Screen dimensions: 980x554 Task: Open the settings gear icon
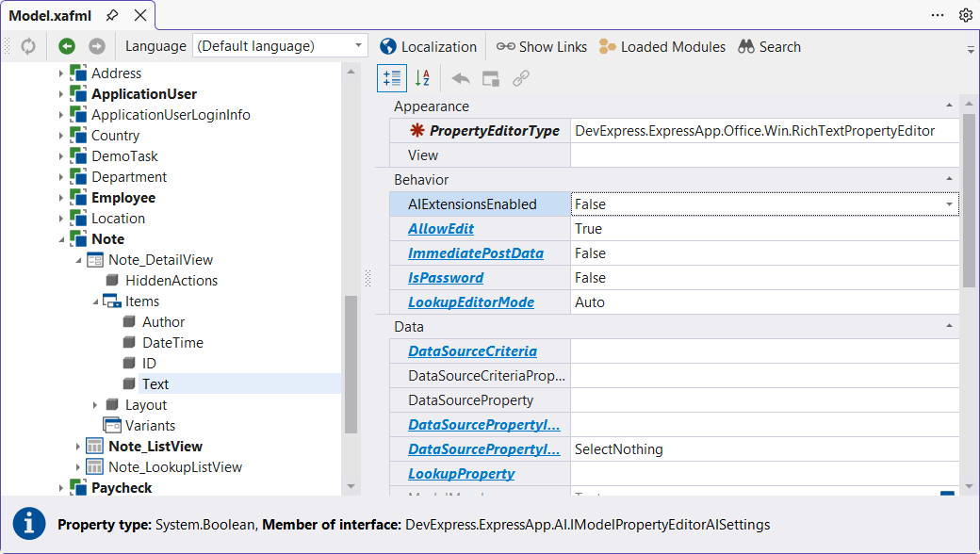(x=966, y=15)
